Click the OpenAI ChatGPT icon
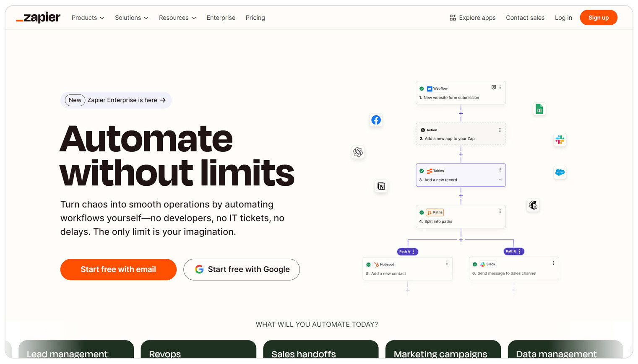The width and height of the screenshot is (638, 364). tap(358, 152)
